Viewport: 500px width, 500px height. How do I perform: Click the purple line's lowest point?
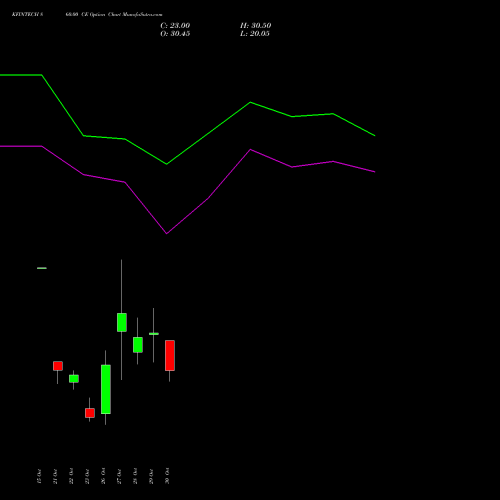tap(167, 233)
